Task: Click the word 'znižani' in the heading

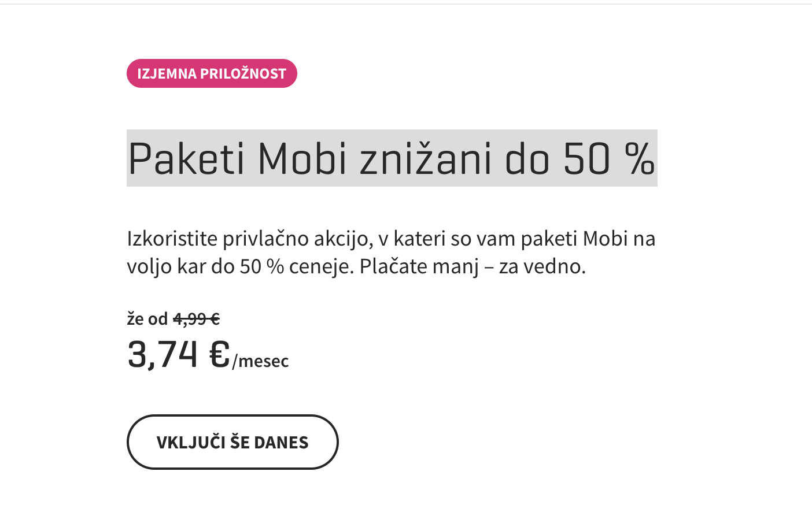Action: click(426, 158)
